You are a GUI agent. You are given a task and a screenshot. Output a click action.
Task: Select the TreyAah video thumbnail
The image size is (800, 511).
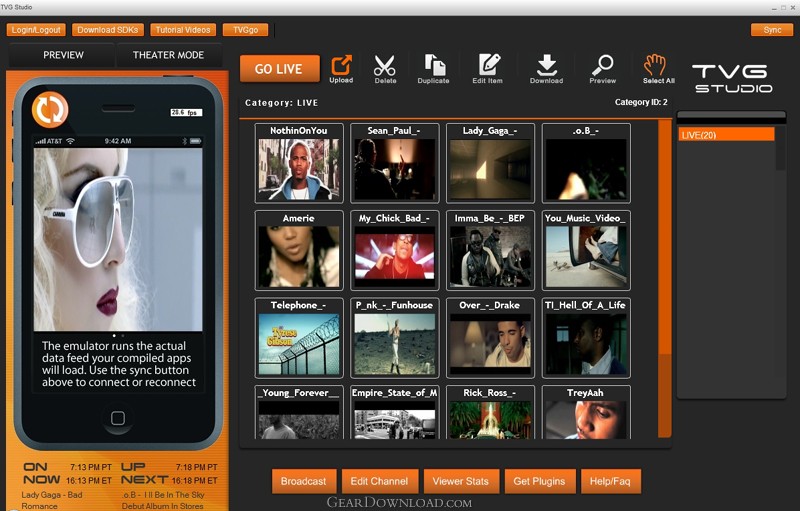point(586,412)
